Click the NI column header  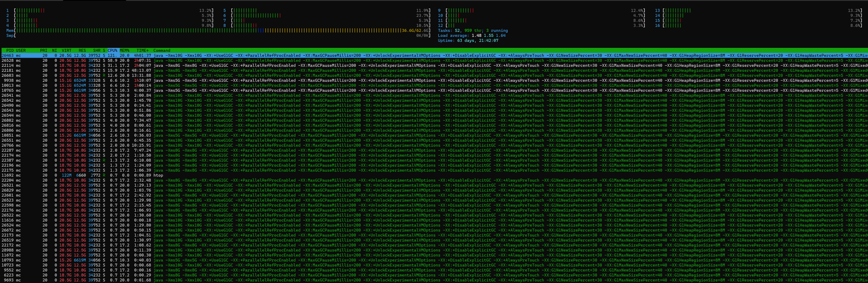pyautogui.click(x=55, y=51)
